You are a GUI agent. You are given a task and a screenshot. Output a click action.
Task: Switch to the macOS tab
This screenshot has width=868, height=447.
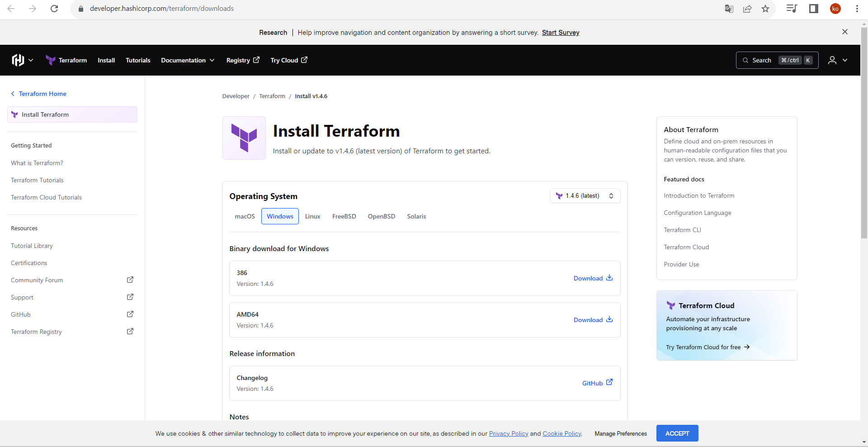pyautogui.click(x=245, y=216)
